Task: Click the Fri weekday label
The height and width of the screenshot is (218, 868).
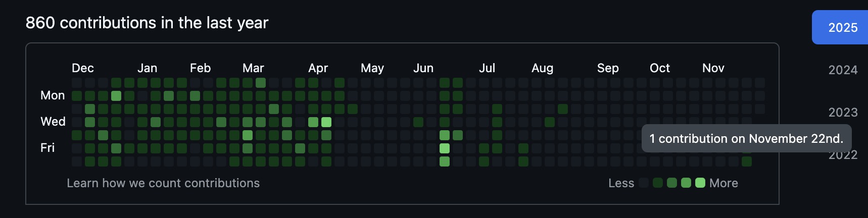Action: point(47,148)
